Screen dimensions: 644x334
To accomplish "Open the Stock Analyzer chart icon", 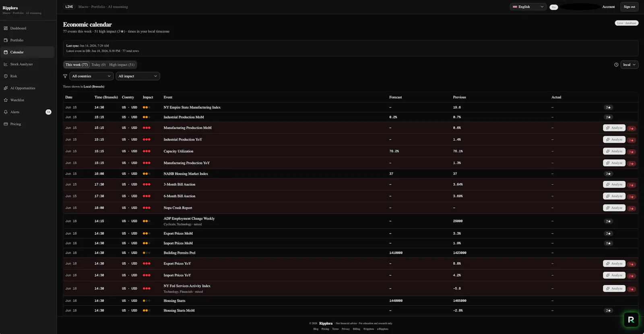I will 6,64.
